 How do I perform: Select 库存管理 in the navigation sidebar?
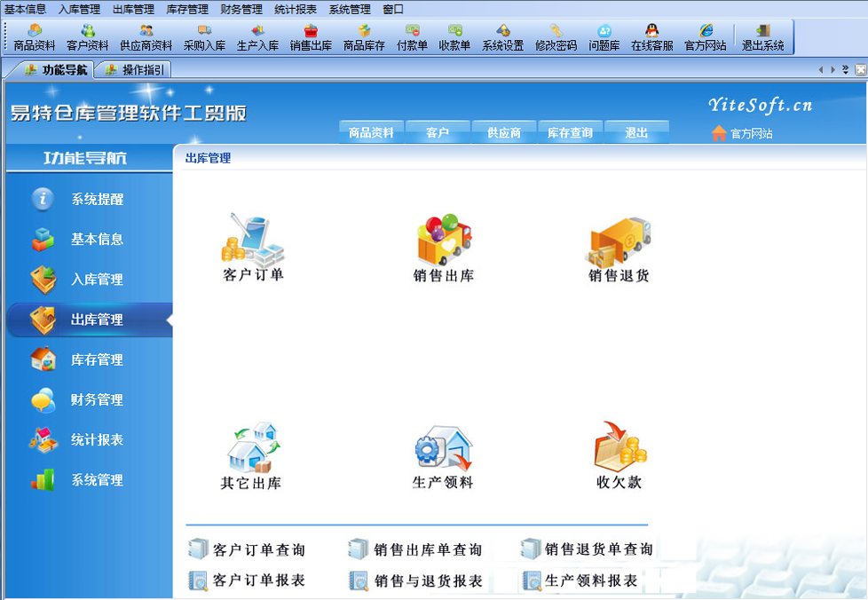(97, 359)
